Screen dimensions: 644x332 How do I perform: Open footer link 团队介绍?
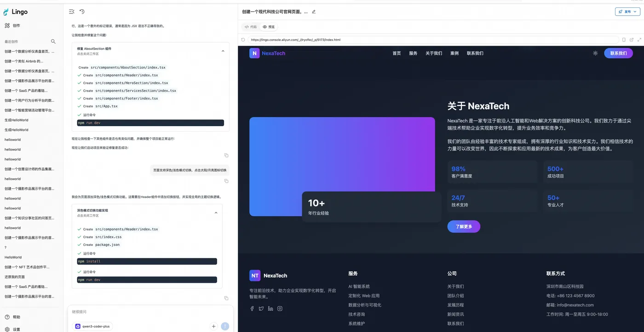pos(455,296)
